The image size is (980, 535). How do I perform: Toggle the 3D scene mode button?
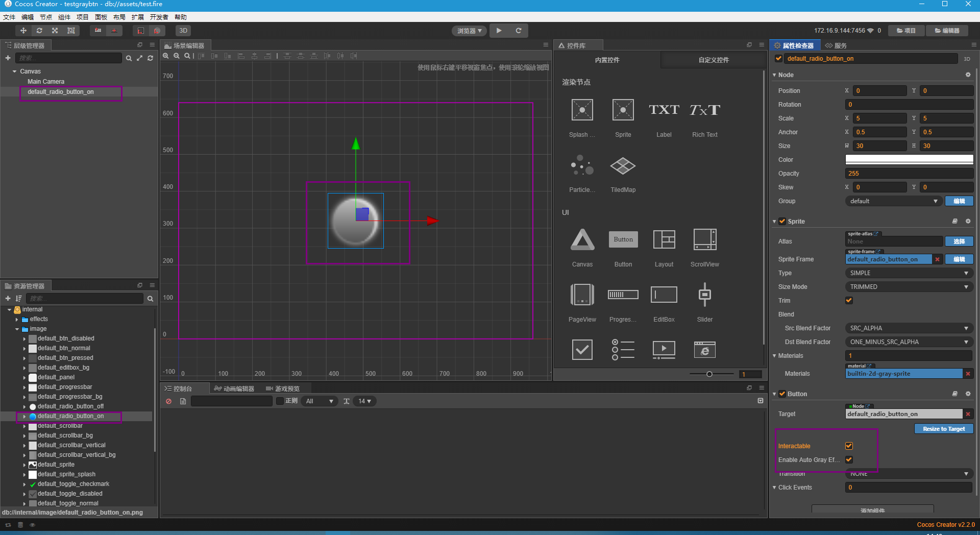pos(183,31)
